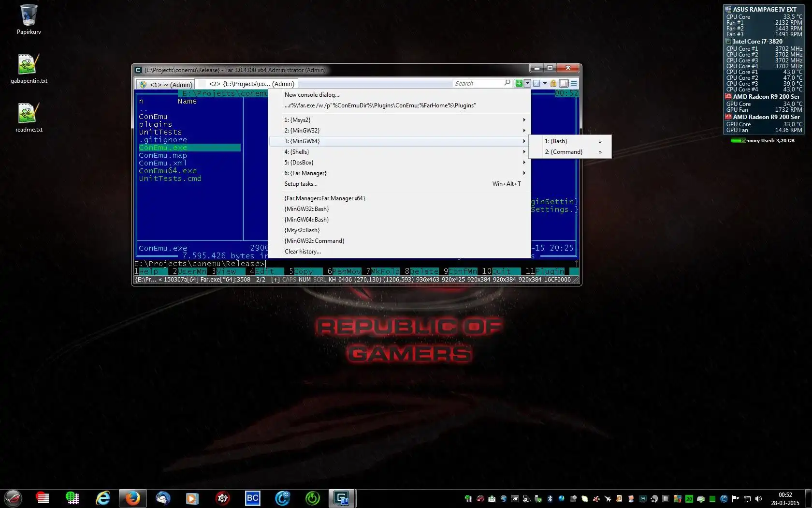Open the media player taskbar icon
The width and height of the screenshot is (812, 508).
tap(192, 498)
